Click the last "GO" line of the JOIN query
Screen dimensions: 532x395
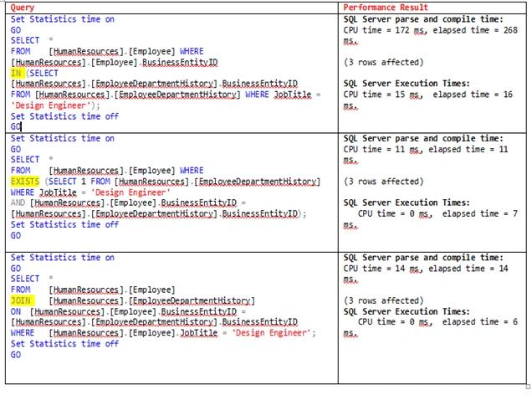coord(16,355)
